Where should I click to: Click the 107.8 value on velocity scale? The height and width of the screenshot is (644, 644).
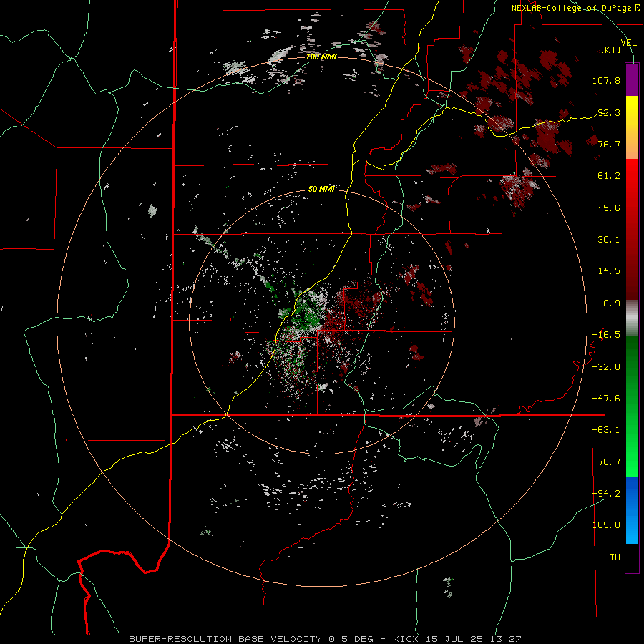[606, 80]
